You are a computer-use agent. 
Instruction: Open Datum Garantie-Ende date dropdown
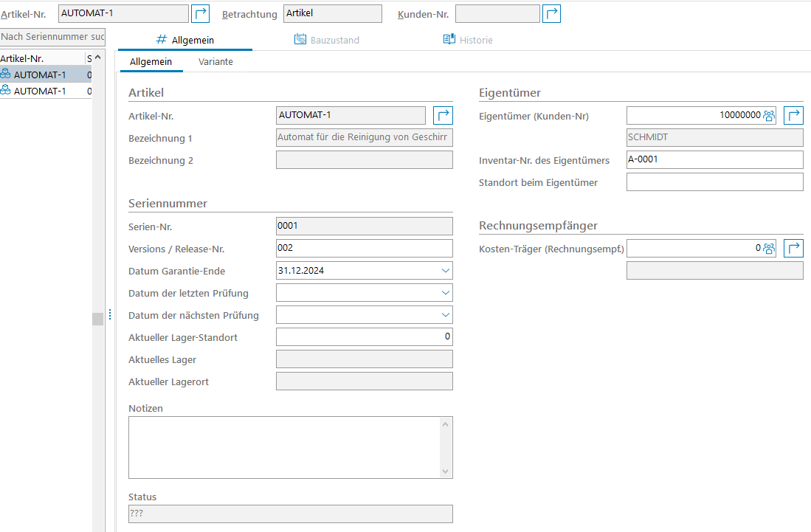(x=445, y=271)
